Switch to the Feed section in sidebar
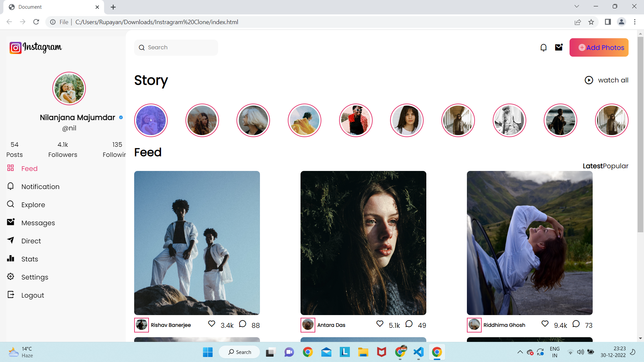 [29, 169]
